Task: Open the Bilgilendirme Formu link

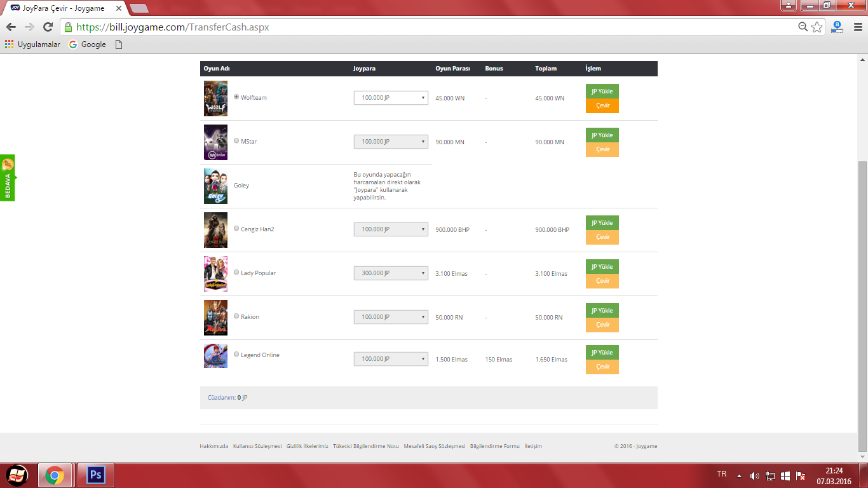Action: point(495,446)
